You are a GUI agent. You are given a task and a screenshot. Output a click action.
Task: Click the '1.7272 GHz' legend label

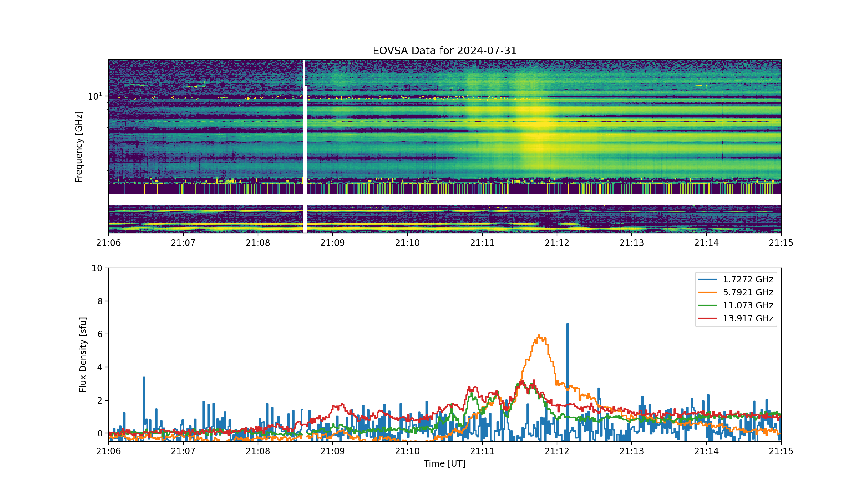tap(748, 279)
